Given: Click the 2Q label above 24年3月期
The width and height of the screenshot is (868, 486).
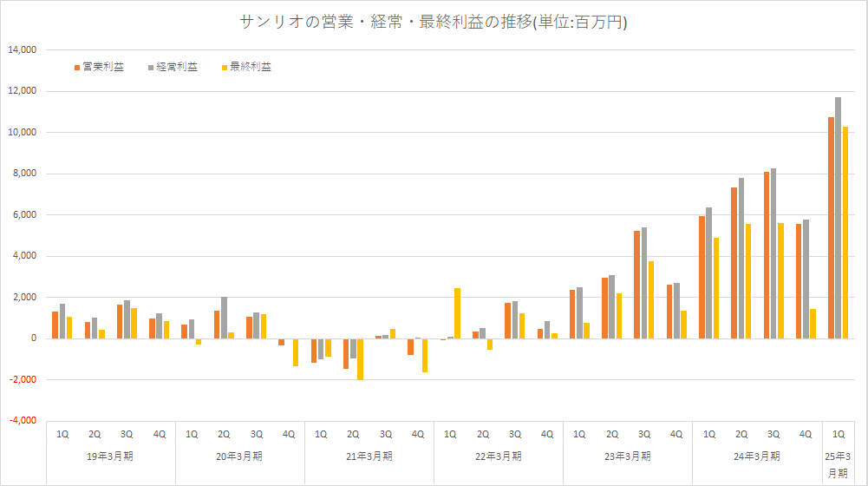Looking at the screenshot, I should pos(741,435).
